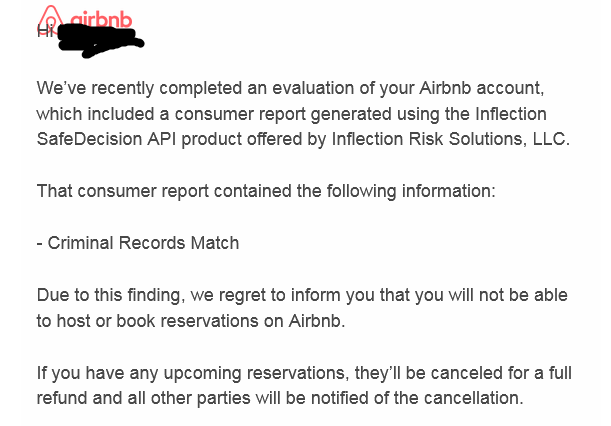Click the line "That consumer report contained the following information:"
This screenshot has width=611, height=426.
click(266, 191)
